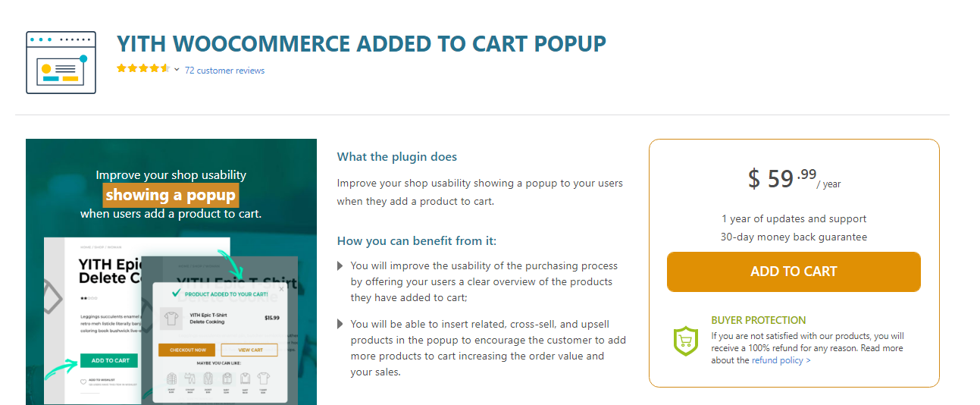
Task: Open the 72 customer reviews link
Action: click(x=224, y=71)
